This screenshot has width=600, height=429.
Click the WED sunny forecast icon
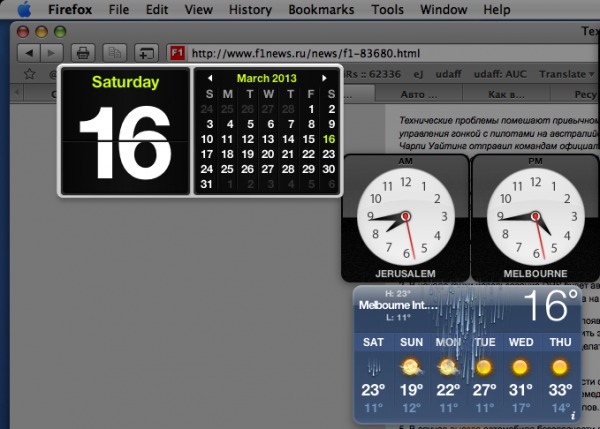[x=520, y=367]
